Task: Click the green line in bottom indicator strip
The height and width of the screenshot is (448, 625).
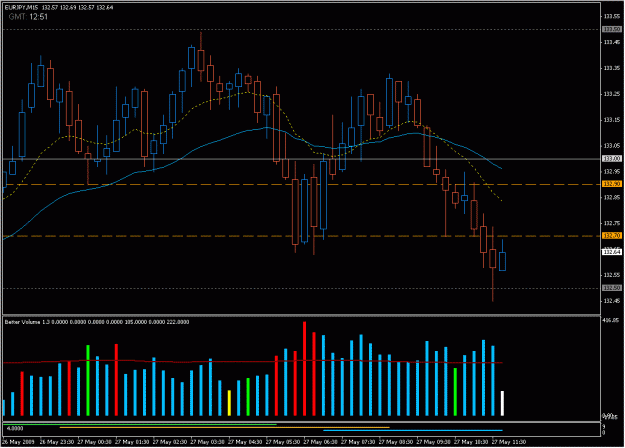Action: pos(140,425)
